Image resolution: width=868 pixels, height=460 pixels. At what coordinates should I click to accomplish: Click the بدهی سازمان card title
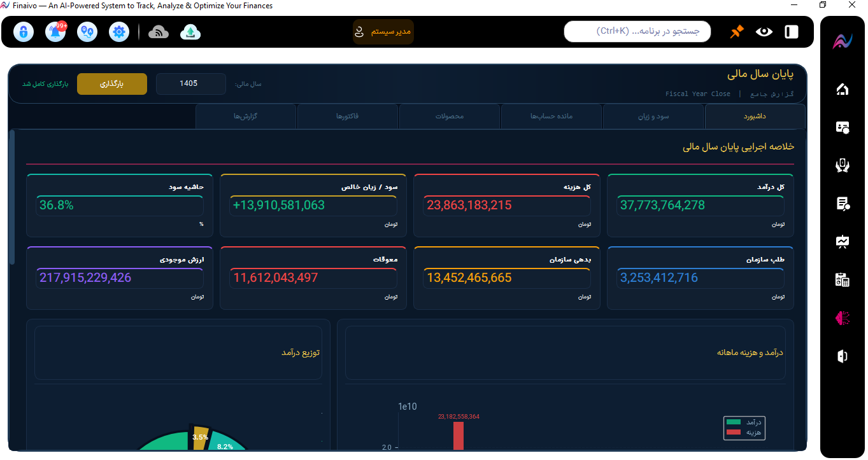click(x=571, y=260)
